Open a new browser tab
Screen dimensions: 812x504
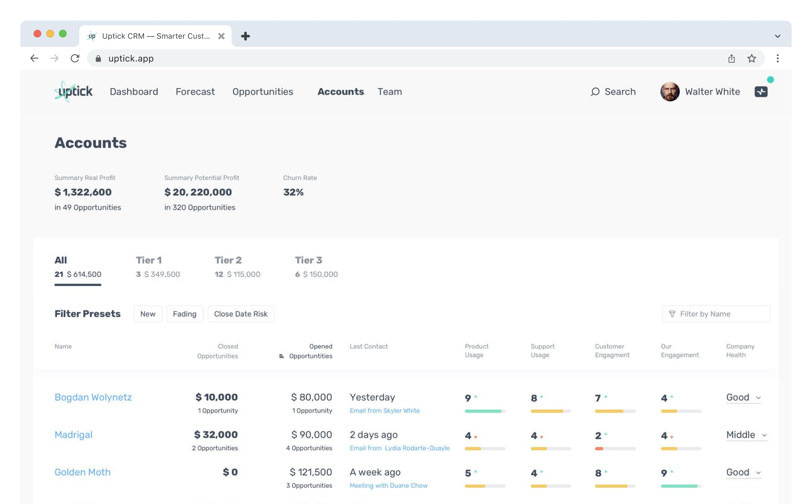click(246, 36)
